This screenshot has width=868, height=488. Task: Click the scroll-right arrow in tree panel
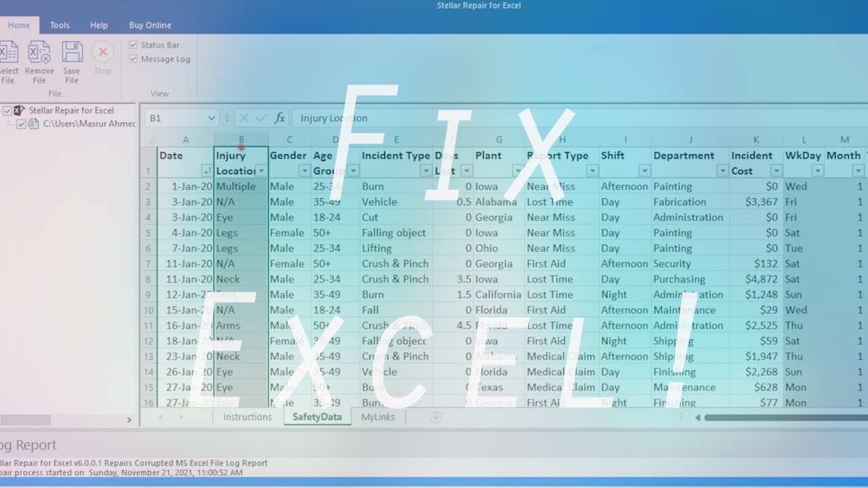pyautogui.click(x=129, y=420)
